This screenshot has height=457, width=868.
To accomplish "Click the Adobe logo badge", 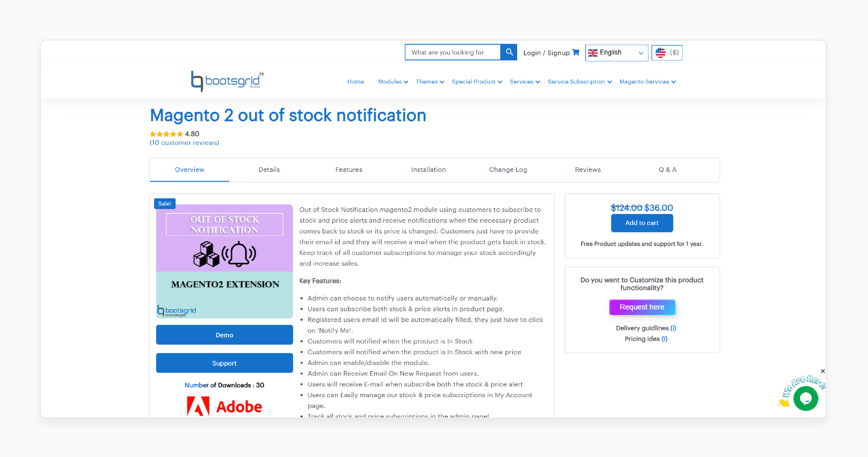I will tap(224, 406).
